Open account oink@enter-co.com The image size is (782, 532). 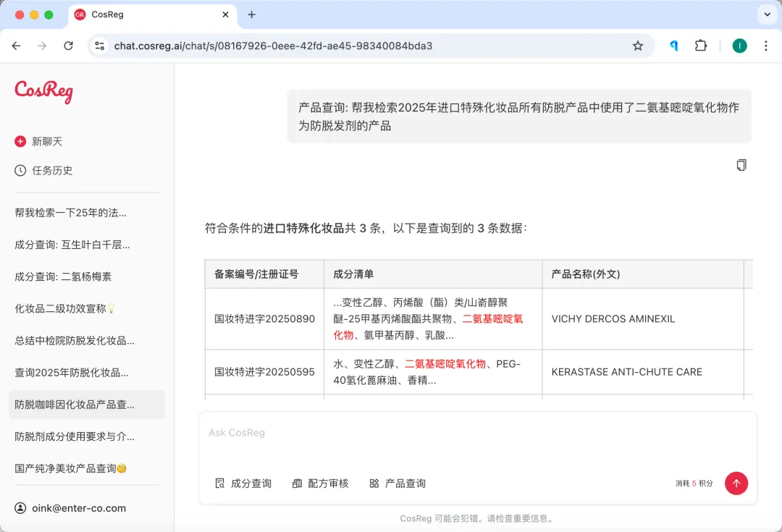(x=70, y=508)
